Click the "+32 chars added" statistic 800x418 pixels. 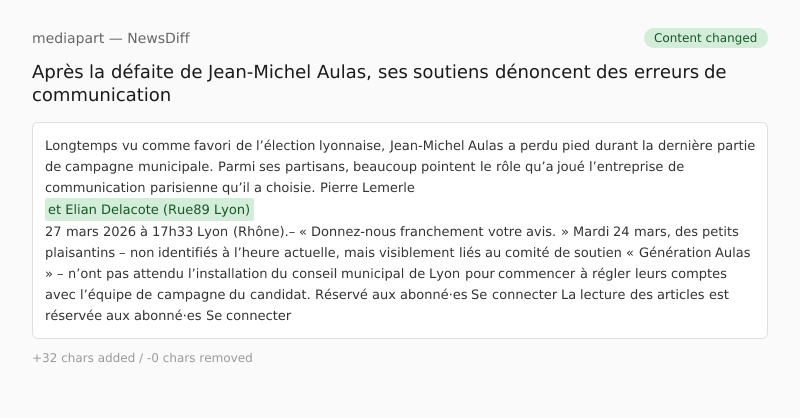coord(82,358)
